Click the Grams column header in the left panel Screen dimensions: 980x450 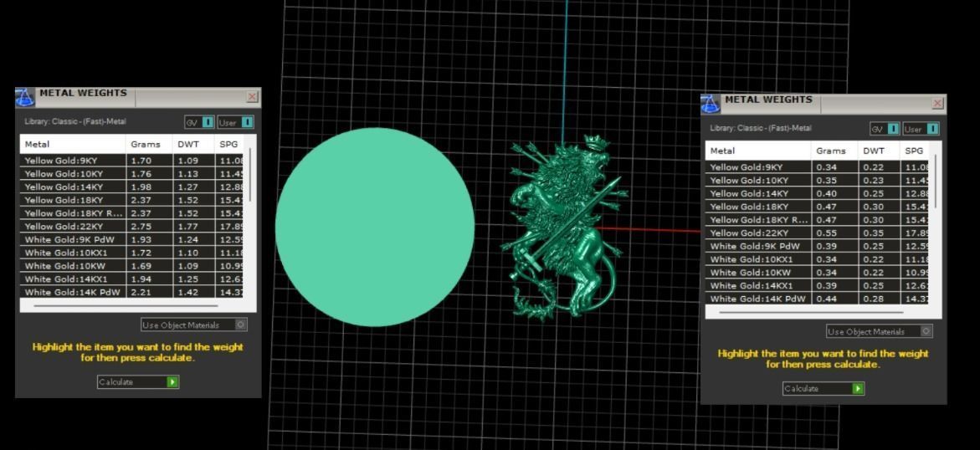click(x=149, y=145)
